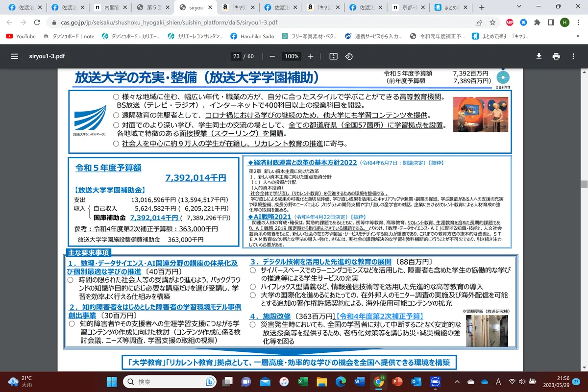Open Outlook from the taskbar
The width and height of the screenshot is (588, 392).
point(416,382)
